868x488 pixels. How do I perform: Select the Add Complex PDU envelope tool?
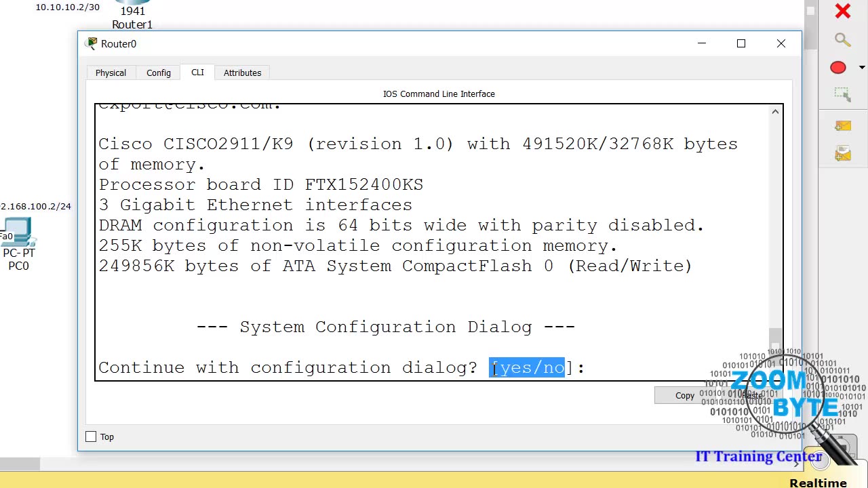[x=842, y=155]
